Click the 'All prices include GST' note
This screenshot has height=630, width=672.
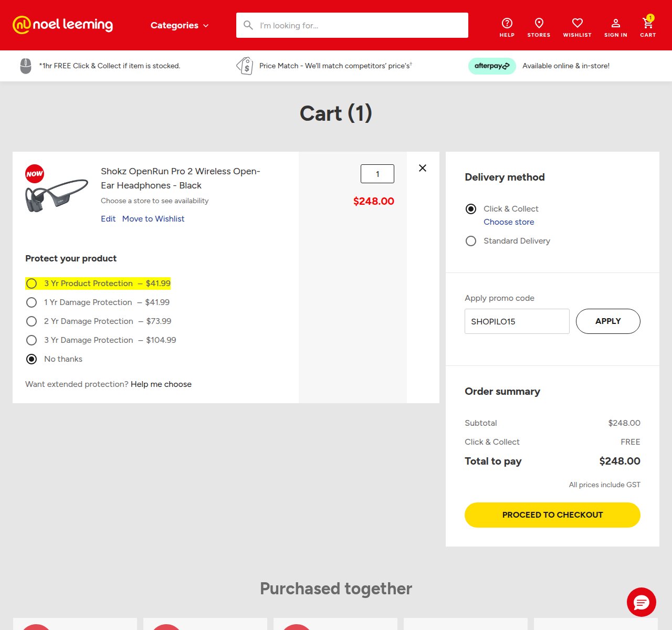605,485
